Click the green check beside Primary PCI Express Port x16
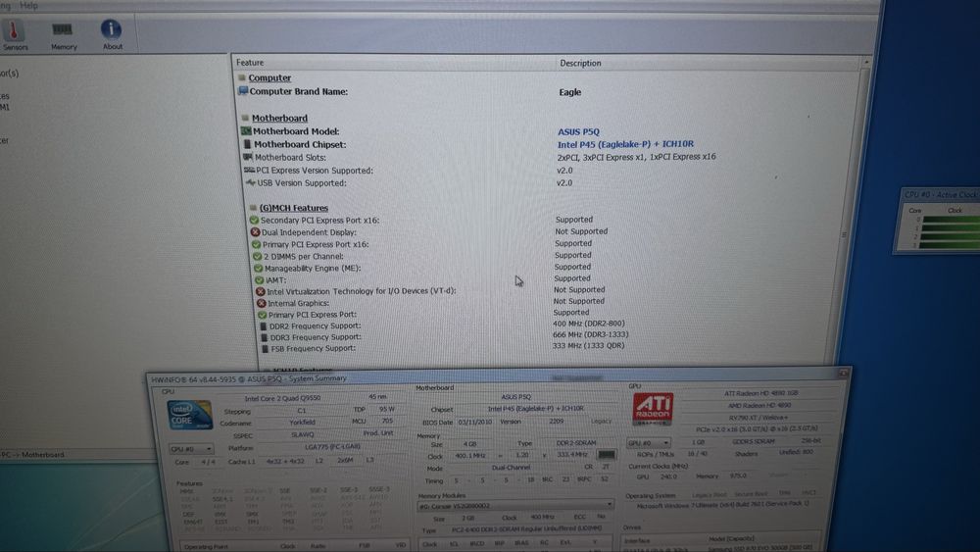This screenshot has width=980, height=552. (256, 244)
